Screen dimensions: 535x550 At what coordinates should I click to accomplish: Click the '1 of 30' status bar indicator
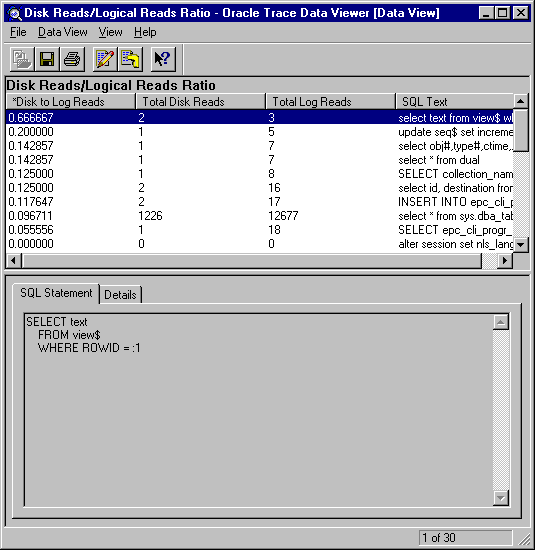(x=466, y=538)
